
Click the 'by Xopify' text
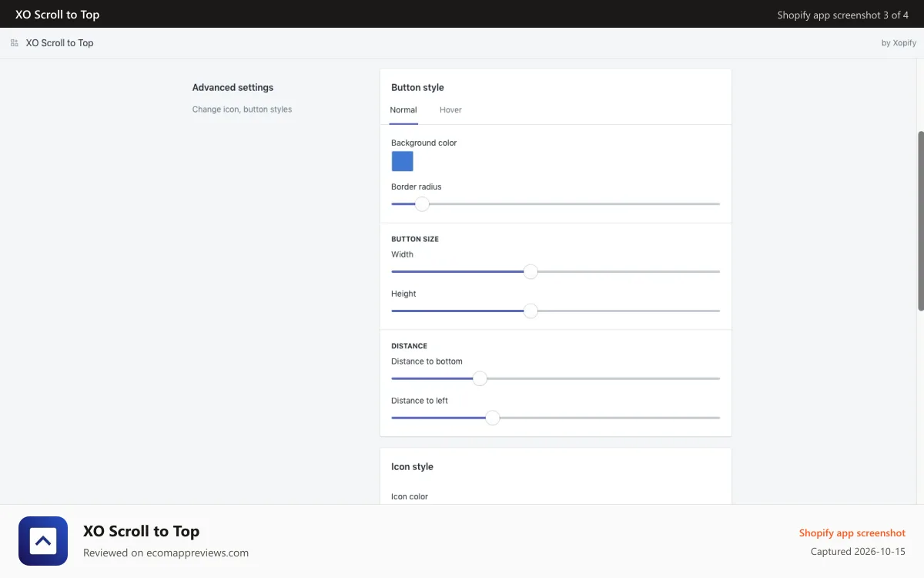[899, 43]
